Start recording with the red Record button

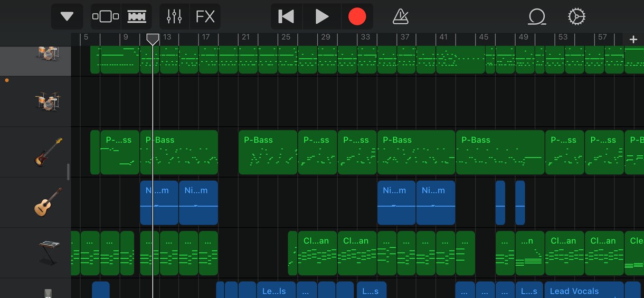[357, 16]
